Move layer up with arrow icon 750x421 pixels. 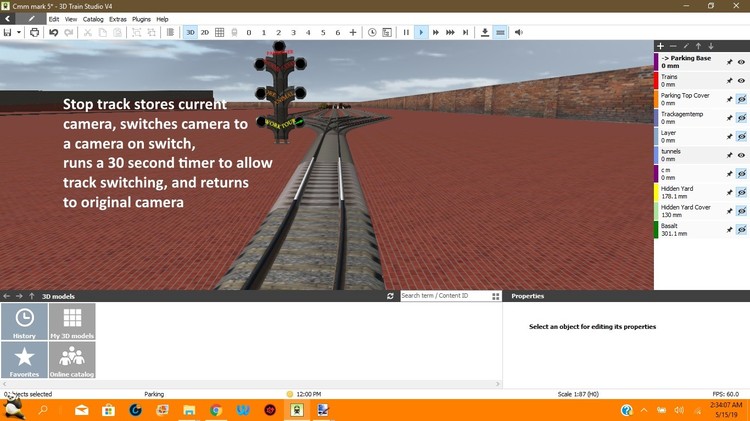[698, 46]
